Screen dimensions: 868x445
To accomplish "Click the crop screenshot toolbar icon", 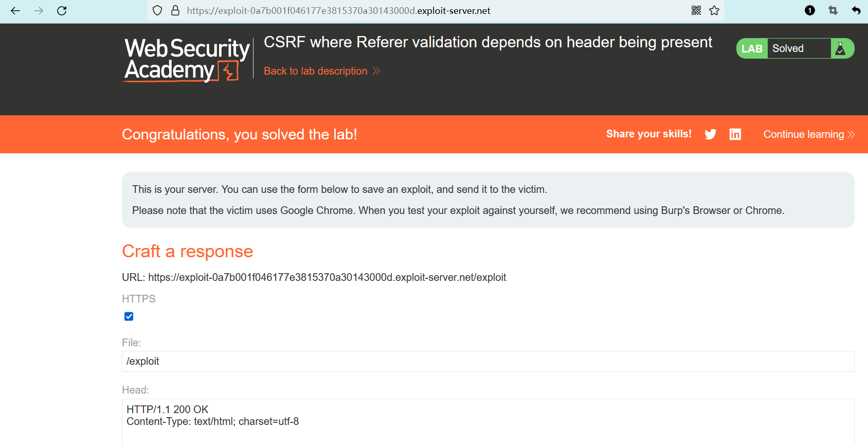I will click(833, 11).
